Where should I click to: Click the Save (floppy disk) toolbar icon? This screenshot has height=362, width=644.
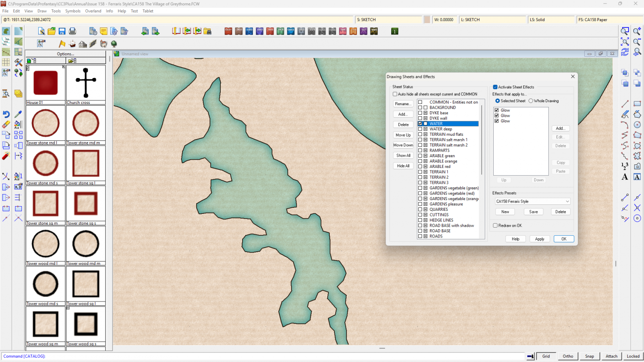[62, 31]
